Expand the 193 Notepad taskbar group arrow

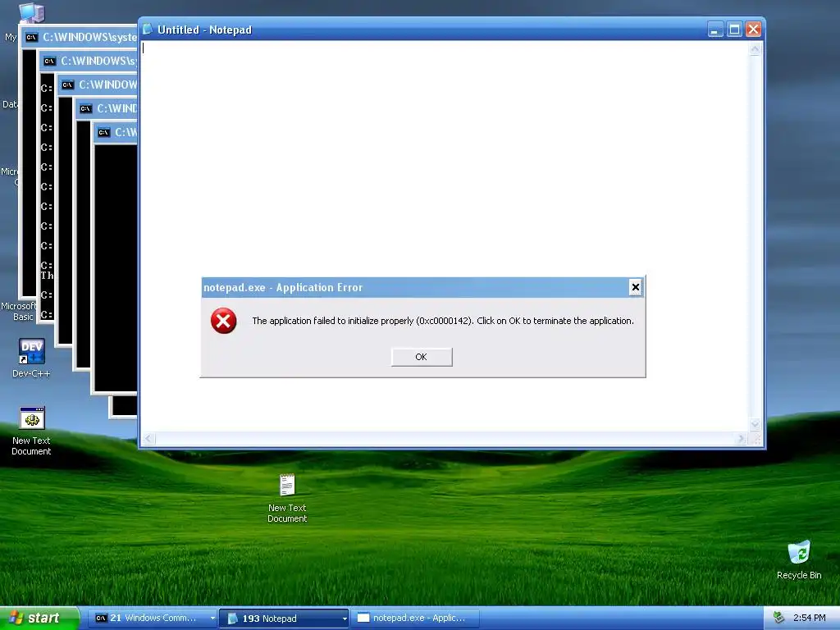(x=345, y=619)
